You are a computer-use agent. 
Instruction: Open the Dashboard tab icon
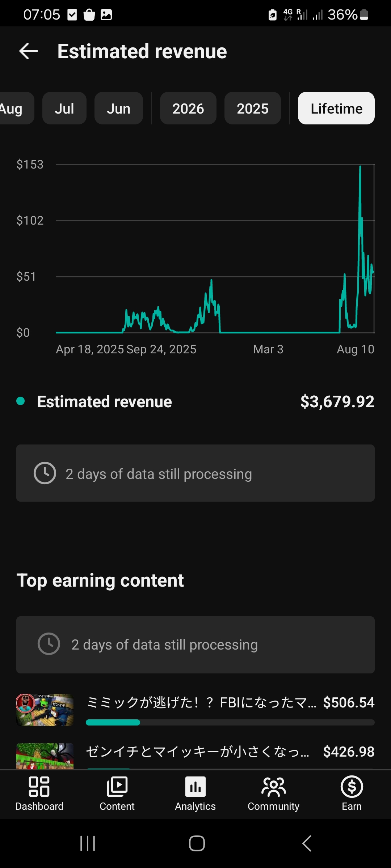[x=39, y=787]
